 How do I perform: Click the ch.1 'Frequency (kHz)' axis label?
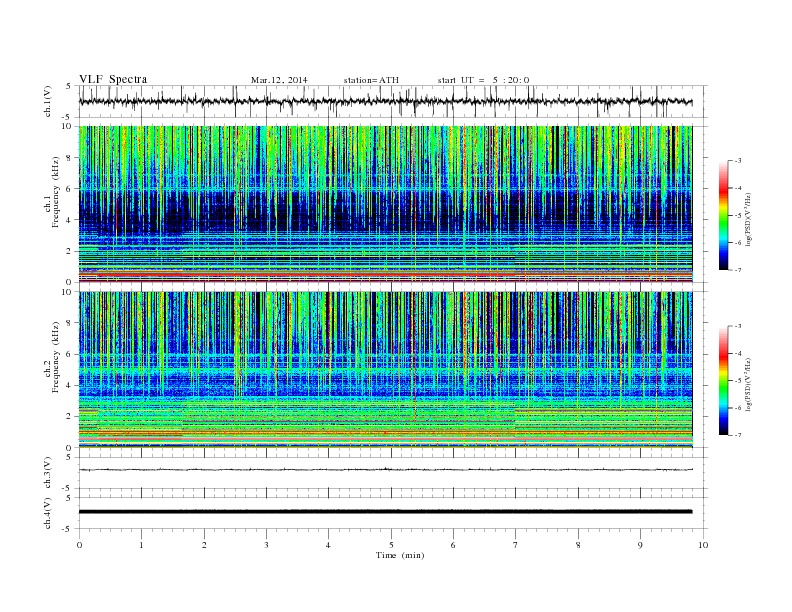click(56, 192)
